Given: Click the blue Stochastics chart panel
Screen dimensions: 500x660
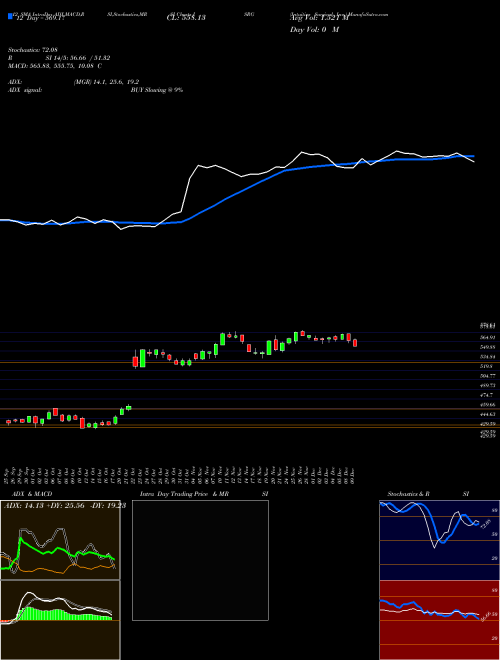Looking at the screenshot, I should coord(440,540).
